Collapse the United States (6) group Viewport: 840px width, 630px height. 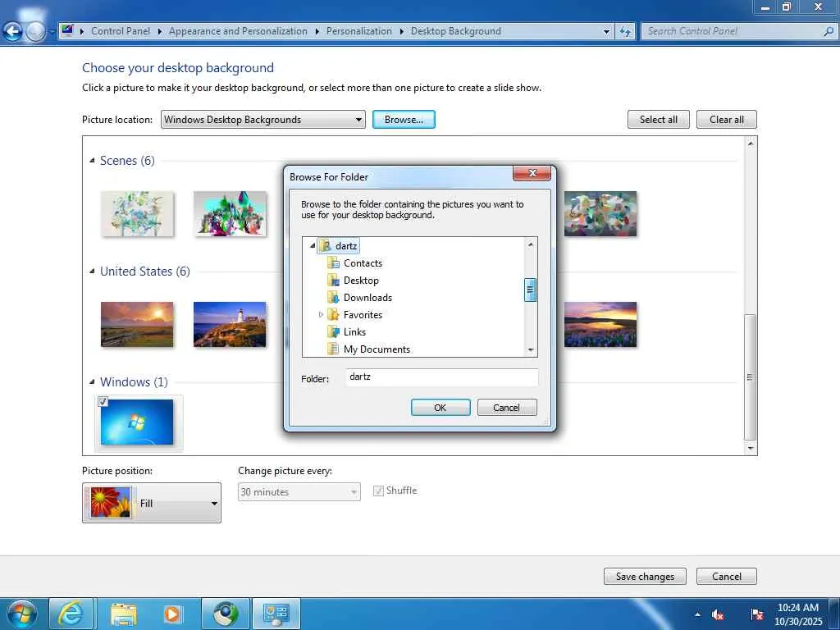[x=92, y=271]
